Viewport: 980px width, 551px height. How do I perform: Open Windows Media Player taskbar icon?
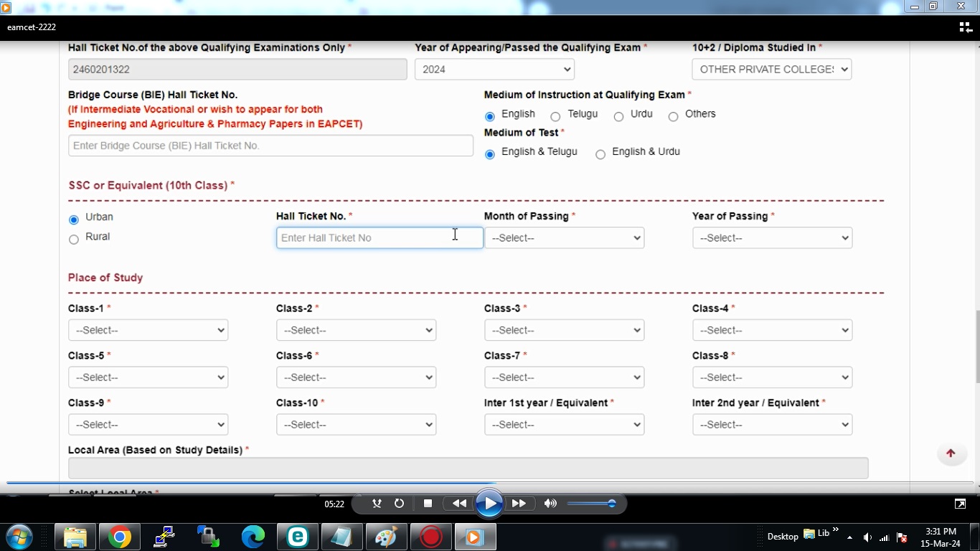tap(475, 537)
